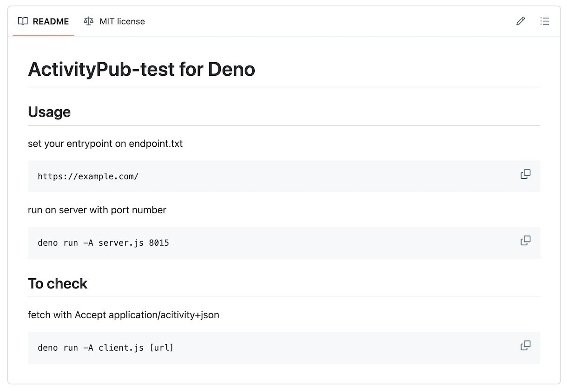This screenshot has height=392, width=567.
Task: Click the To check section heading
Action: coord(58,284)
